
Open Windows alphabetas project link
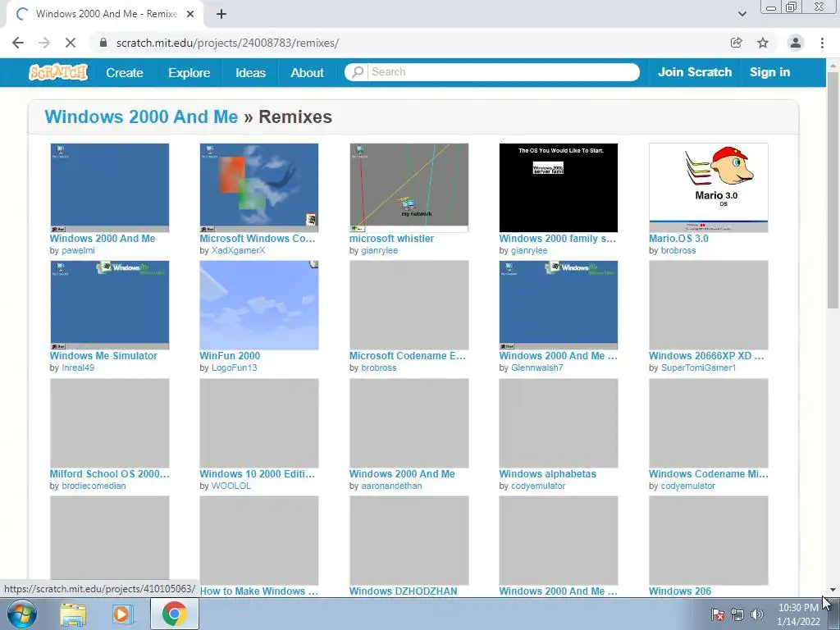tap(547, 473)
